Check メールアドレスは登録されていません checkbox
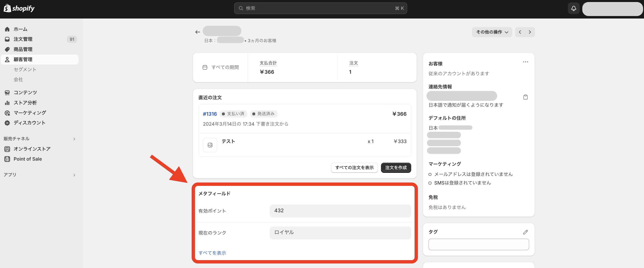The width and height of the screenshot is (644, 268). [430, 174]
